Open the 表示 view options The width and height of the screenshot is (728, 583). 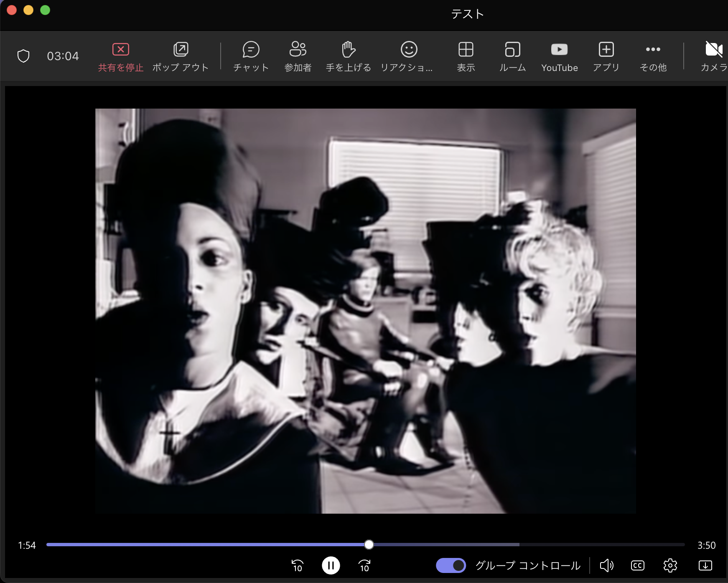(466, 57)
